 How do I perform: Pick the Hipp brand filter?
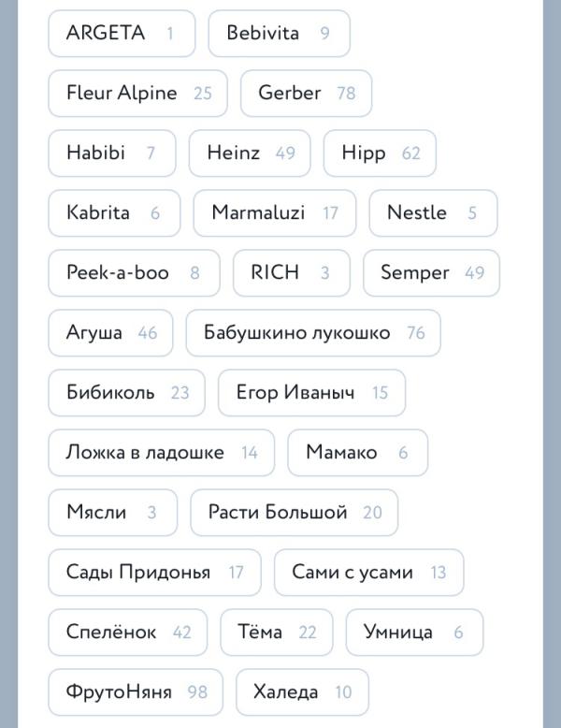pyautogui.click(x=380, y=153)
